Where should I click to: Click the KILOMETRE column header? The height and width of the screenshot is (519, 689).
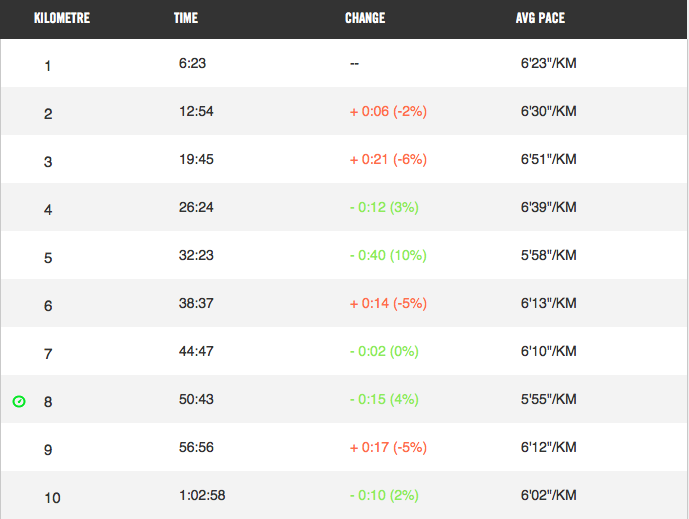[x=62, y=18]
